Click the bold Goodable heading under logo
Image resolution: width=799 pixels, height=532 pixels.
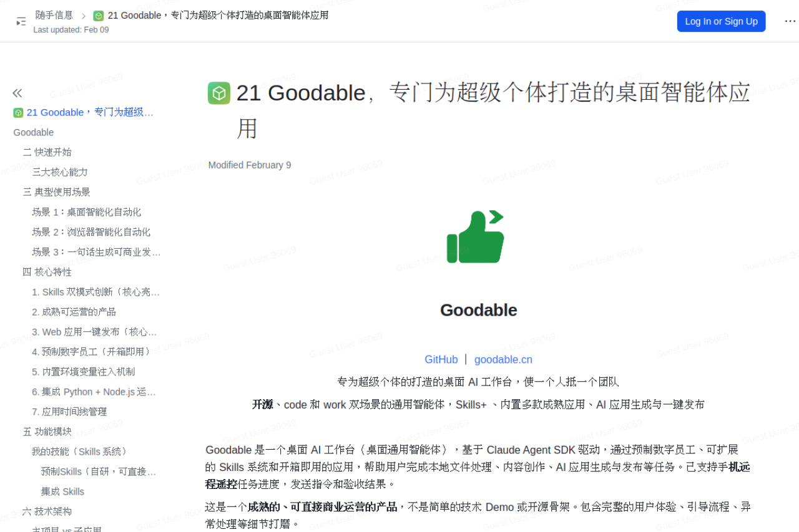[479, 310]
